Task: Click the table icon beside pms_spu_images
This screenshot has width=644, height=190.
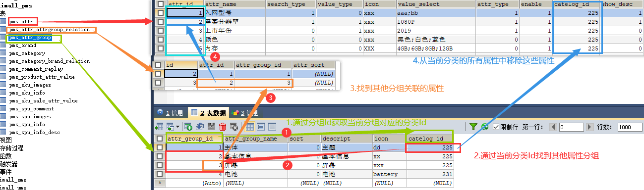Action: point(3,117)
